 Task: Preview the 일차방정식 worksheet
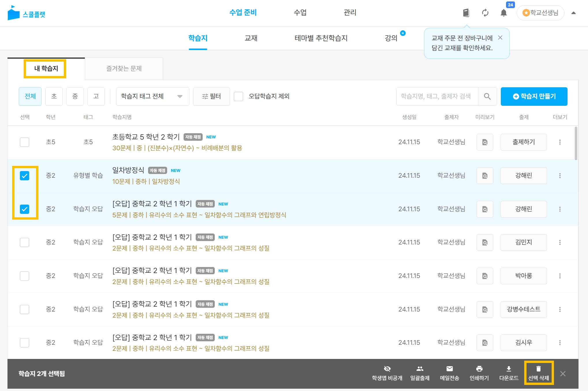[x=485, y=176]
